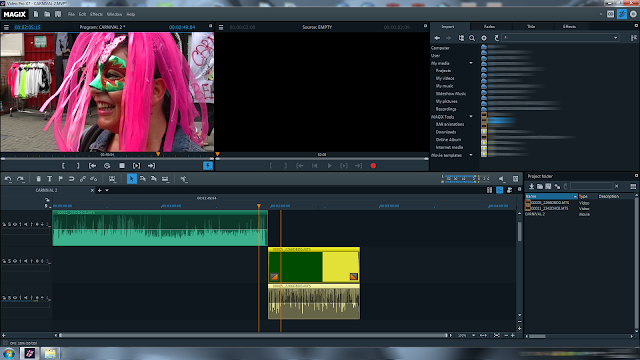The height and width of the screenshot is (360, 640).
Task: Click the import icon in Project folder
Action: pos(531,187)
